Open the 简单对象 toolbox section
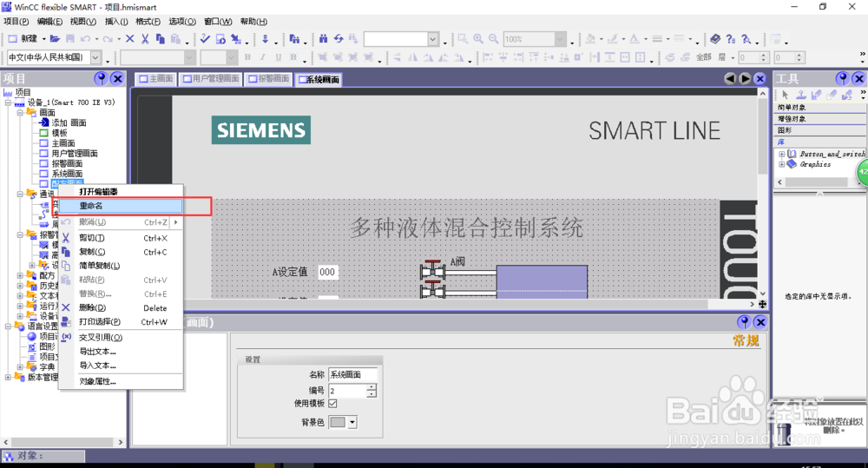The height and width of the screenshot is (468, 868). click(820, 108)
